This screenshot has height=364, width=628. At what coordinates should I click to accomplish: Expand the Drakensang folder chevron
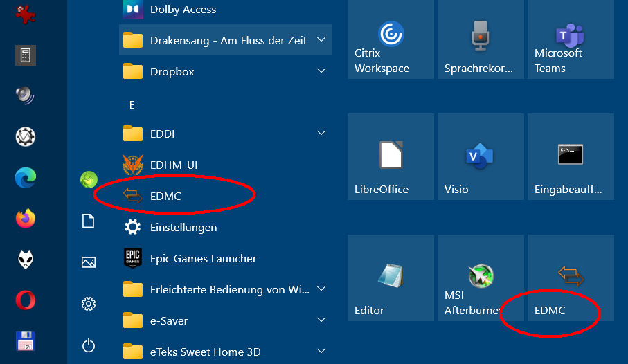tap(321, 39)
